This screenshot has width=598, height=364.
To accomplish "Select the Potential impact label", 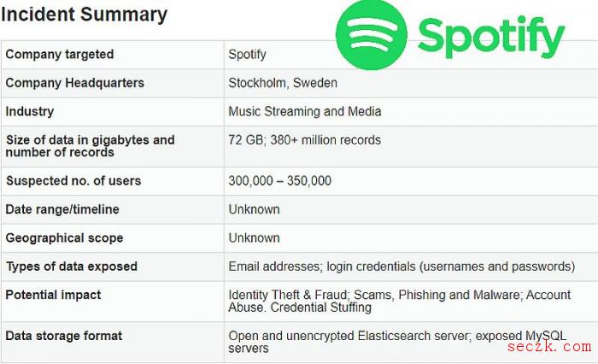I will click(53, 295).
